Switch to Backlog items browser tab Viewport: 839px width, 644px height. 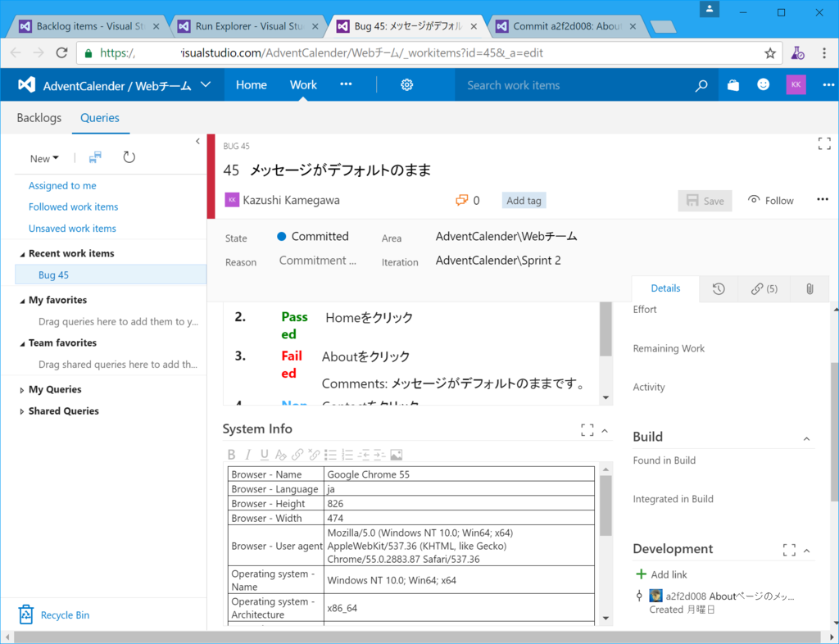[89, 26]
